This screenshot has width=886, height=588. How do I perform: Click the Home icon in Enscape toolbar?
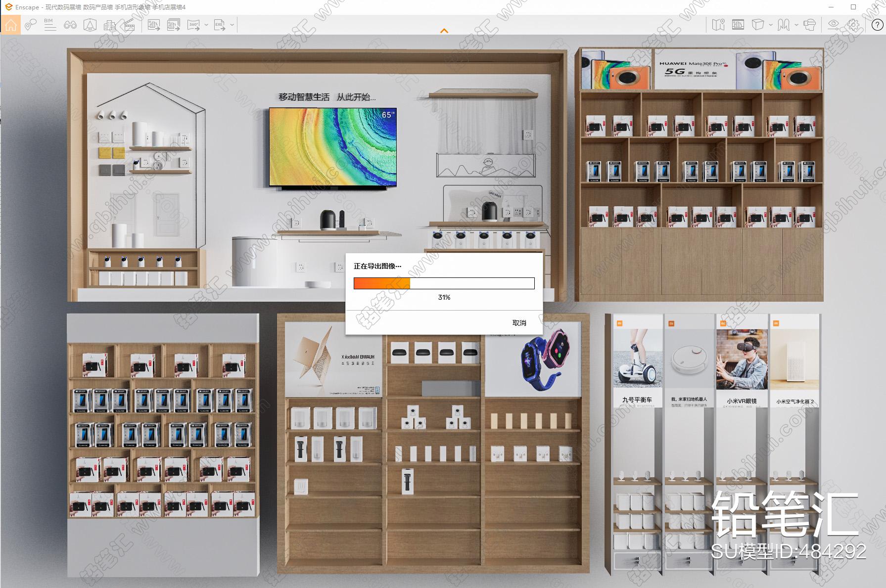(11, 25)
